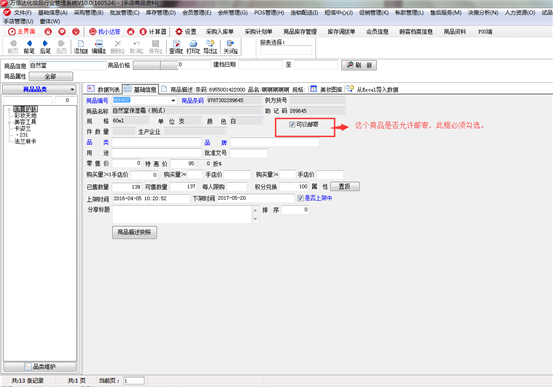The height and width of the screenshot is (387, 553).
Task: Open the 会员管理(E) menu
Action: click(196, 13)
